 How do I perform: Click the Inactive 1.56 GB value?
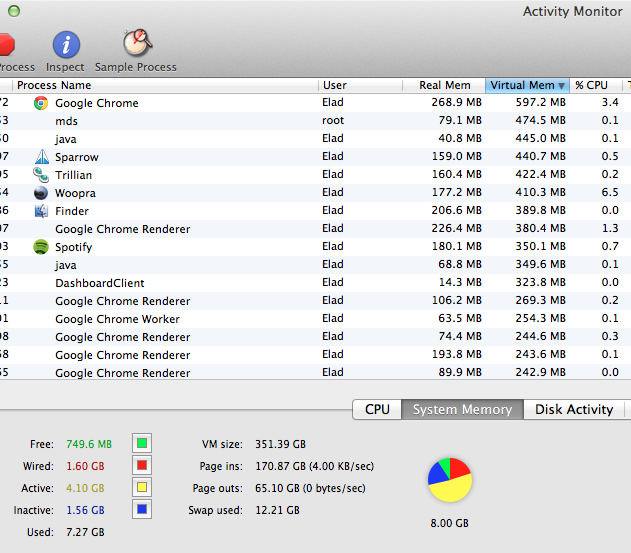click(85, 510)
